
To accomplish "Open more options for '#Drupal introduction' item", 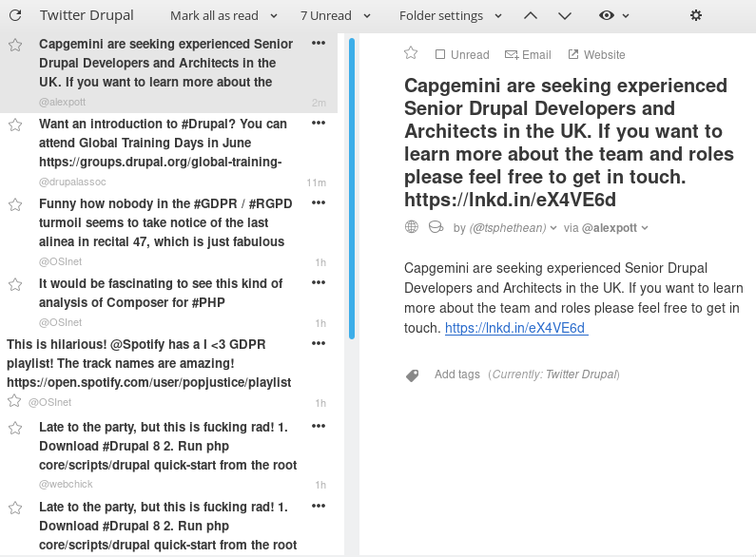I will (x=319, y=123).
